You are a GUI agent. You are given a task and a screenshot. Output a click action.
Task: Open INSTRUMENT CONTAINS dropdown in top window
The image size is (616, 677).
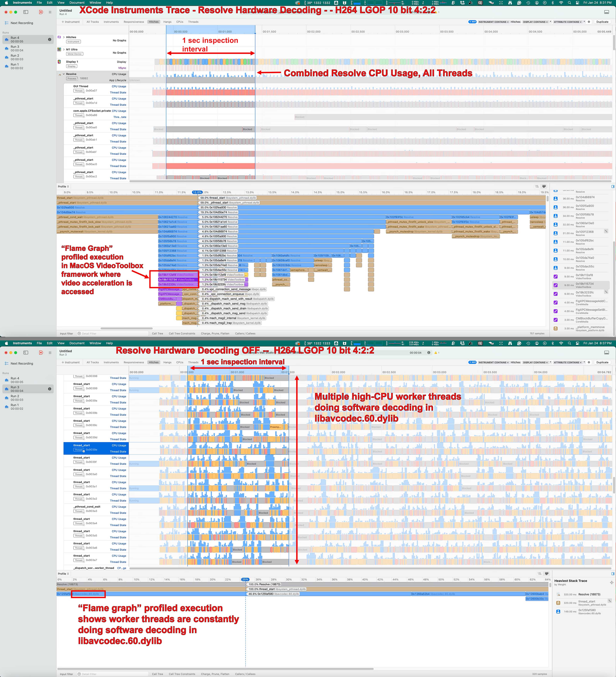493,22
